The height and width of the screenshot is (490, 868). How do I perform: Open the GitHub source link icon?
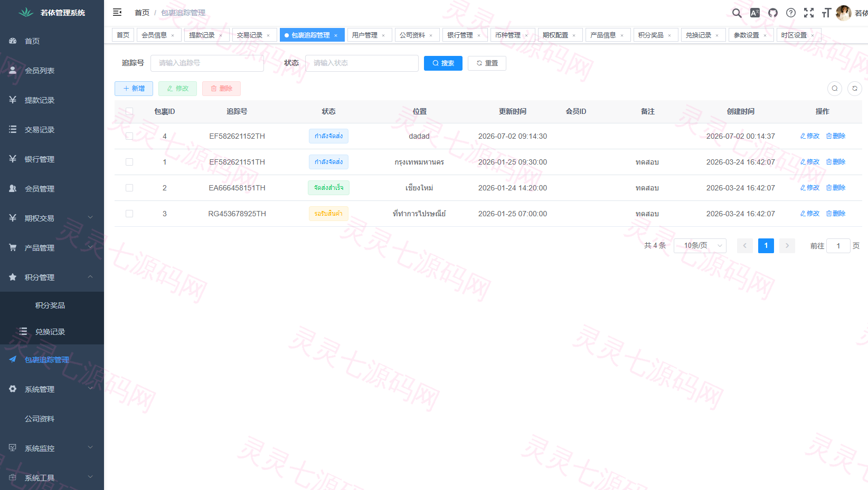pyautogui.click(x=773, y=13)
